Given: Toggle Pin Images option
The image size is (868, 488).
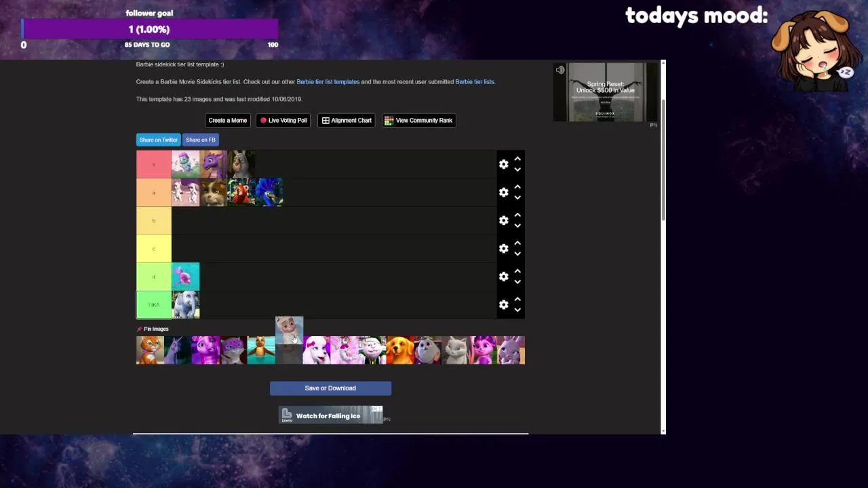Looking at the screenshot, I should (153, 329).
